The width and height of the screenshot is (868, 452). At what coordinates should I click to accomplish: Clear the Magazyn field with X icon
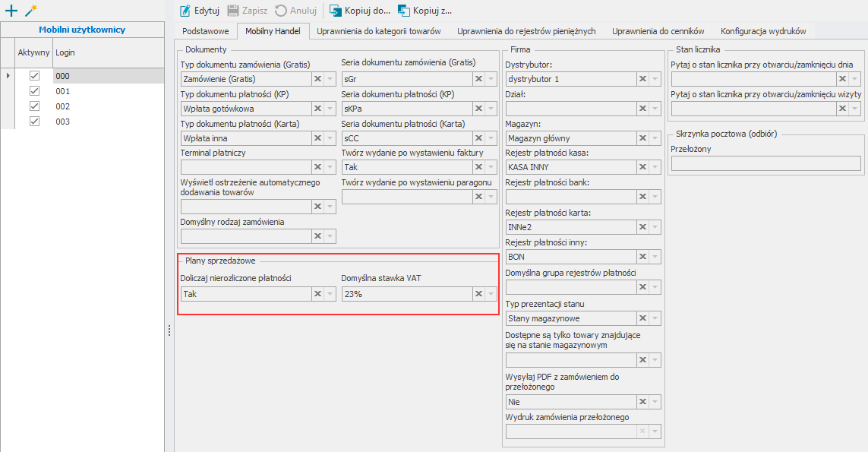642,138
